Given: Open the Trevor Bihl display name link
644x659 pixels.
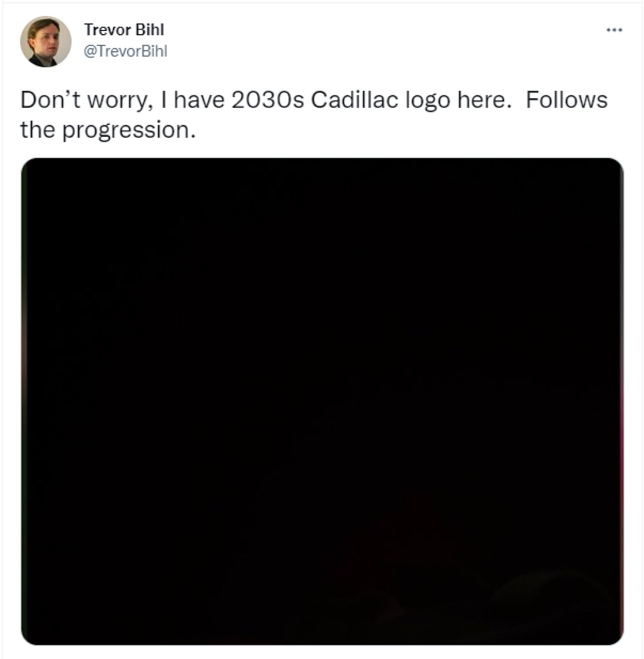Looking at the screenshot, I should point(124,30).
